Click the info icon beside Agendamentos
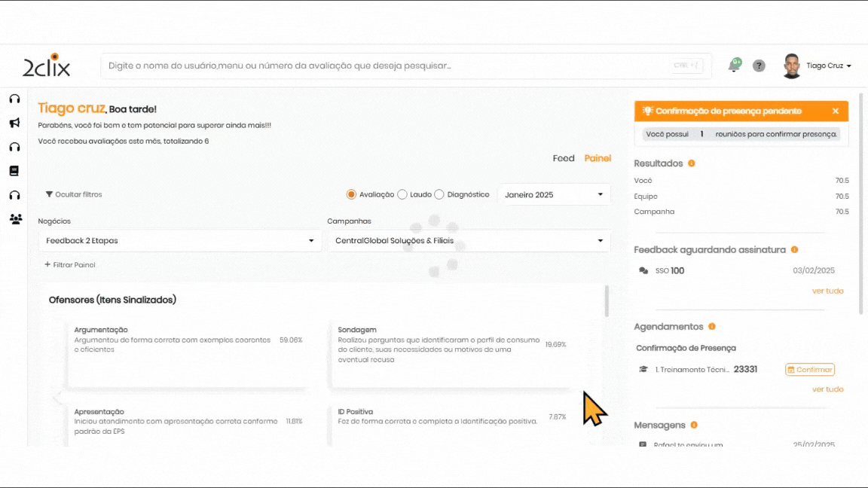This screenshot has height=488, width=868. 712,327
